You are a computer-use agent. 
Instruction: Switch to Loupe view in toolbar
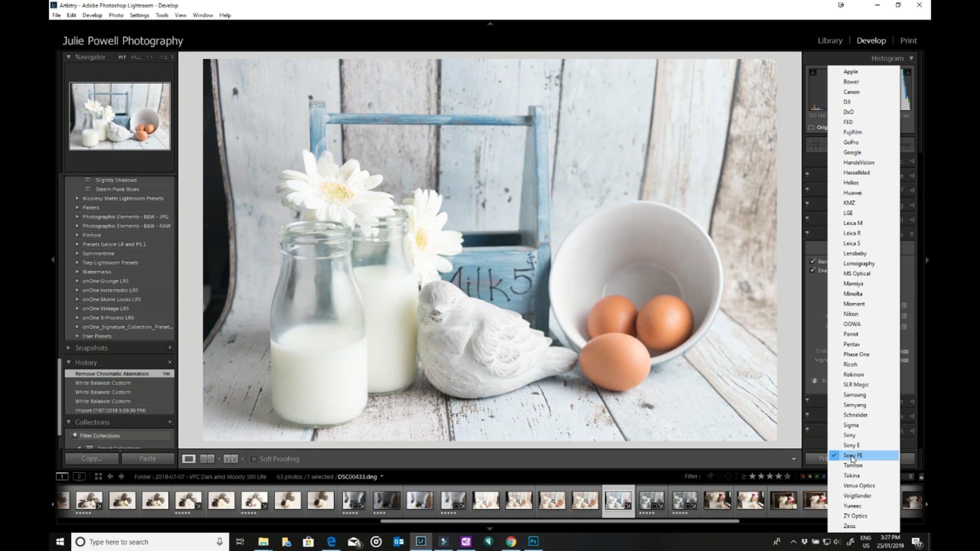pos(189,459)
